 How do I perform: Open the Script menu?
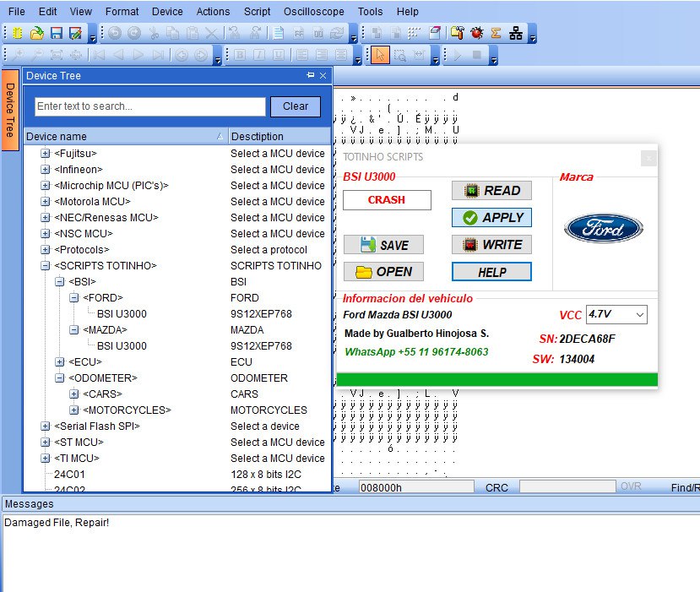tap(257, 12)
